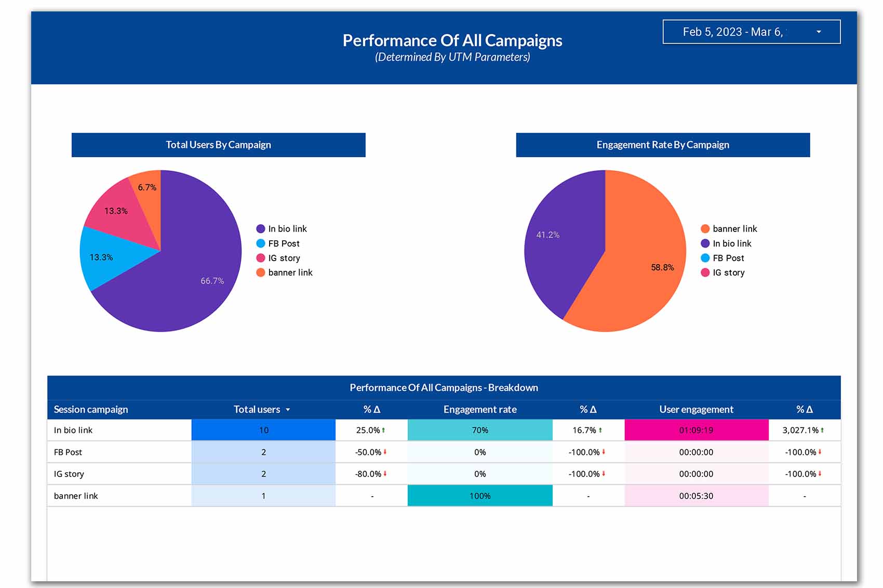Click IG story legend dot in Engagement Rate chart
This screenshot has height=588, width=883.
(705, 272)
